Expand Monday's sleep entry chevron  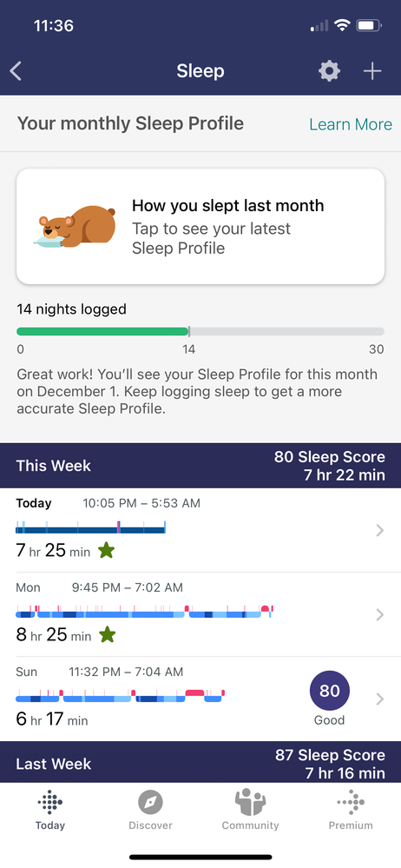coord(379,614)
